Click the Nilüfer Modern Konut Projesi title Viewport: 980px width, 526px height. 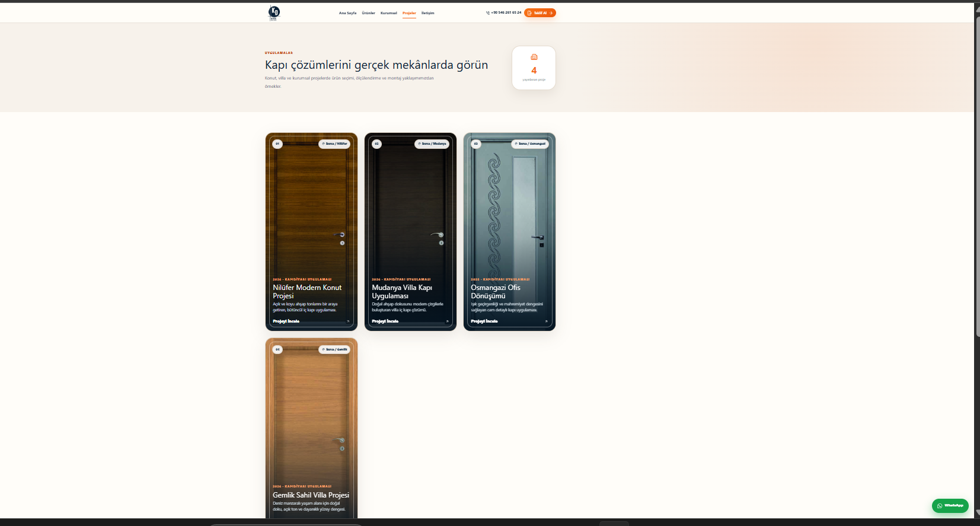(x=307, y=292)
